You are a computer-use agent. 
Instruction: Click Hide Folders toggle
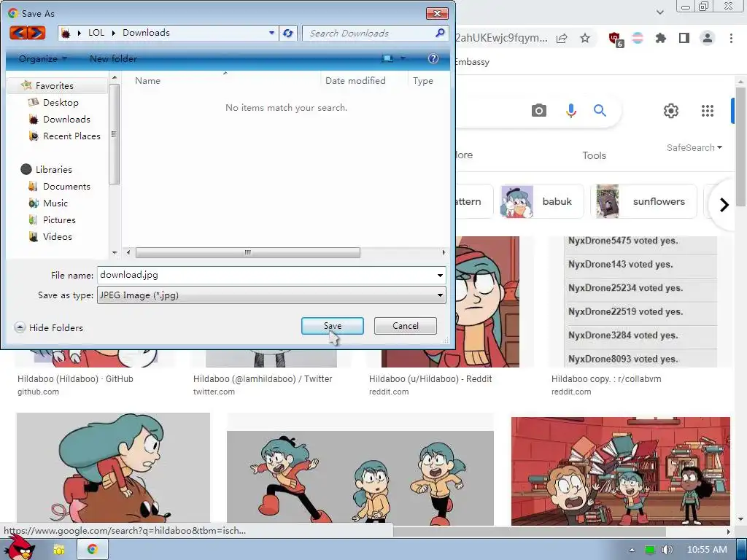49,327
